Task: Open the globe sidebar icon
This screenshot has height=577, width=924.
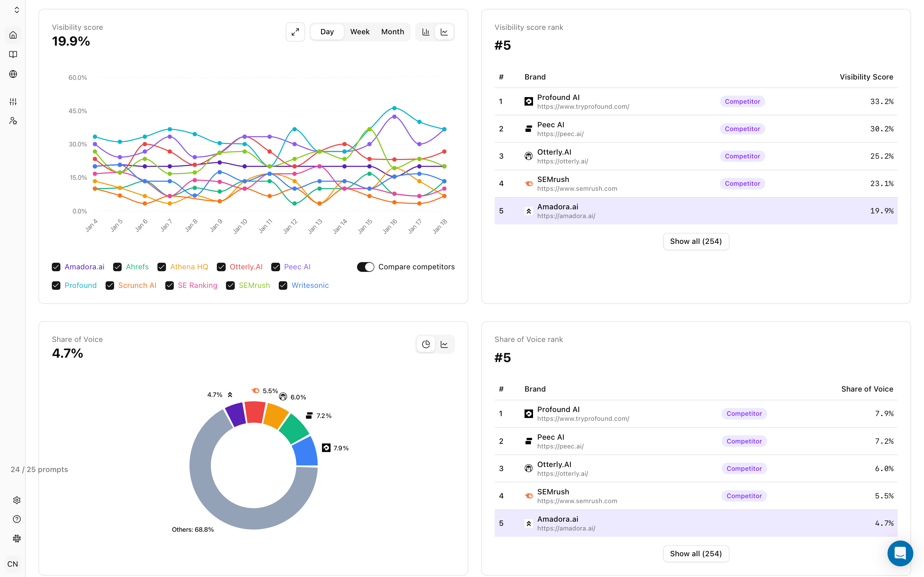Action: 13,74
